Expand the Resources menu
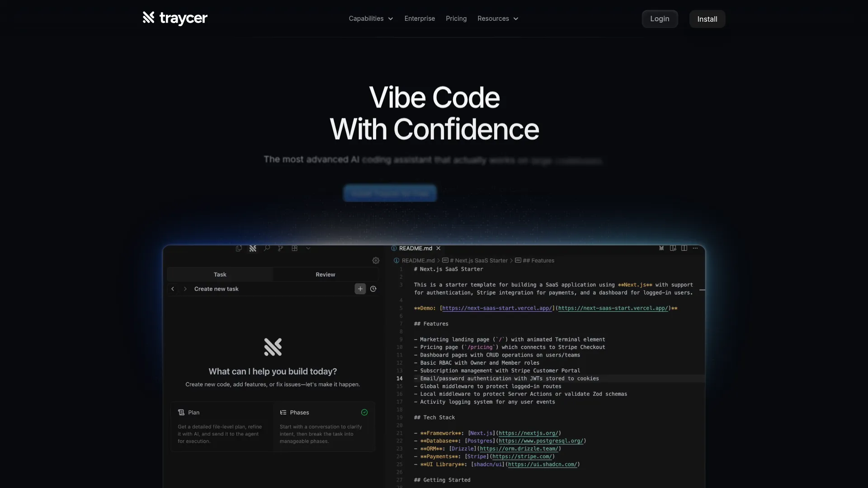This screenshot has width=868, height=488. pyautogui.click(x=497, y=19)
